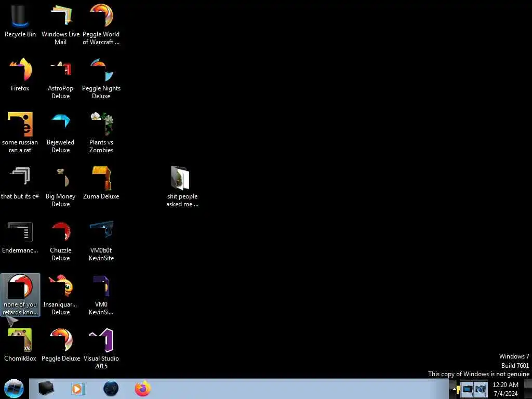Viewport: 532px width, 399px height.
Task: Click the Endermanc... desktop icon
Action: tap(20, 237)
